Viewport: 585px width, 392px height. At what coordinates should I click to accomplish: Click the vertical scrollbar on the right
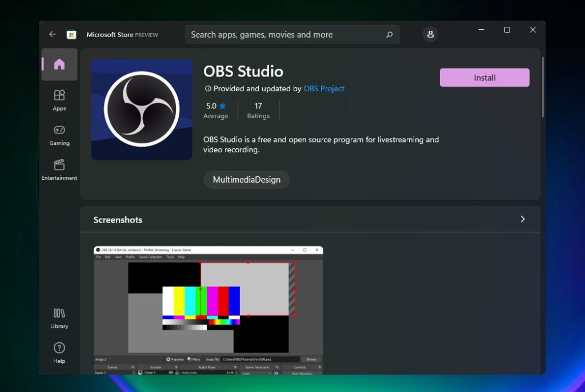point(543,87)
